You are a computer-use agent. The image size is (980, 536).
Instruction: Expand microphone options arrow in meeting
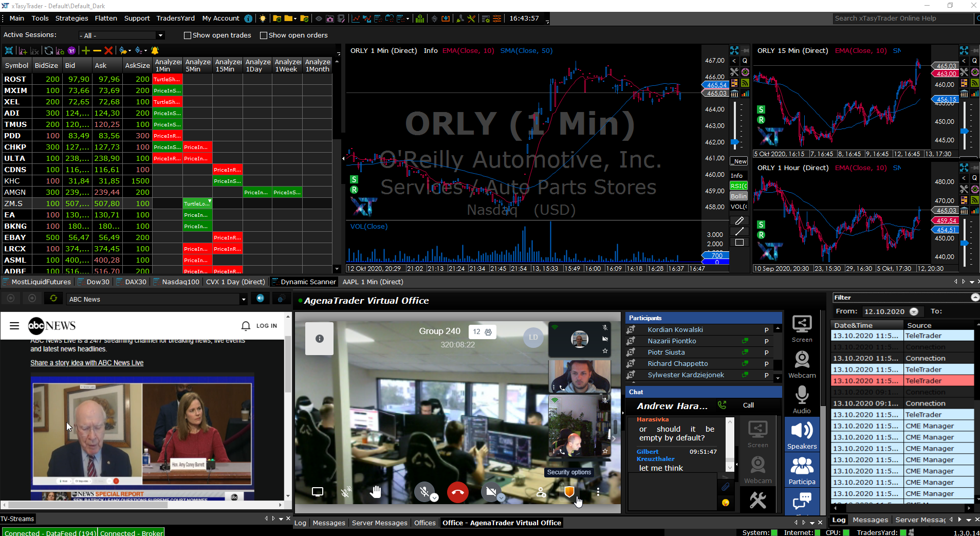435,498
